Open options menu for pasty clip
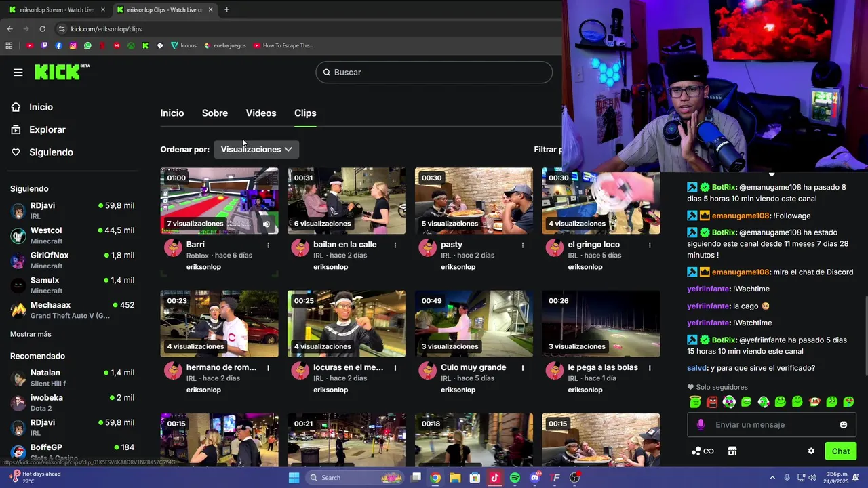 (522, 245)
